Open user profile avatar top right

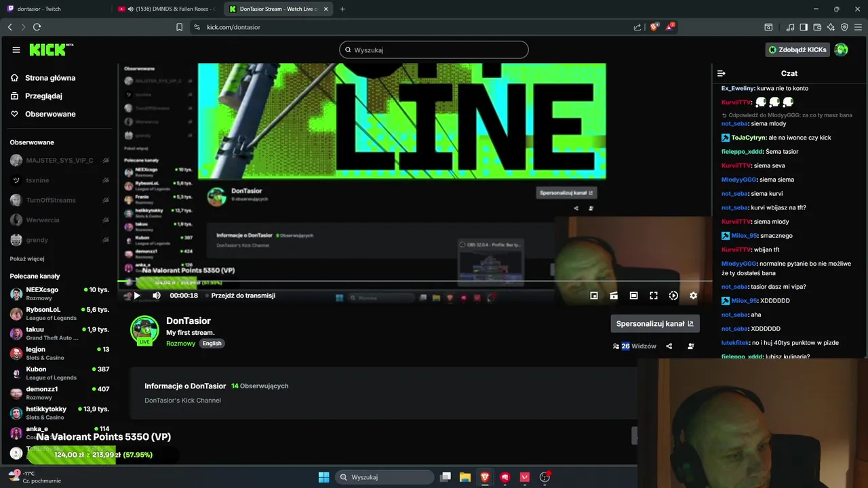click(x=841, y=49)
